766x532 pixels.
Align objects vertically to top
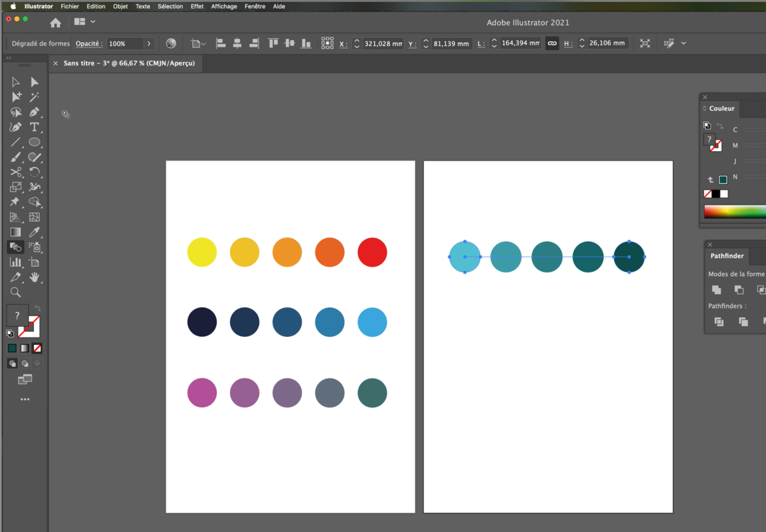[x=273, y=43]
